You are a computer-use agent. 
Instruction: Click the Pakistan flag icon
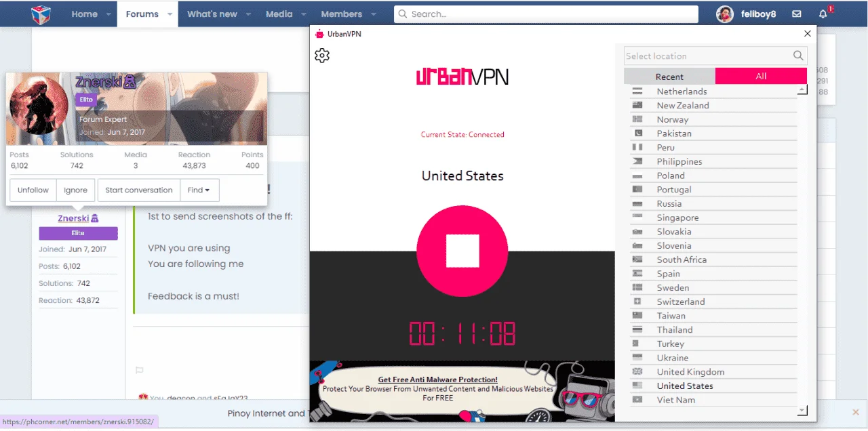tap(637, 134)
